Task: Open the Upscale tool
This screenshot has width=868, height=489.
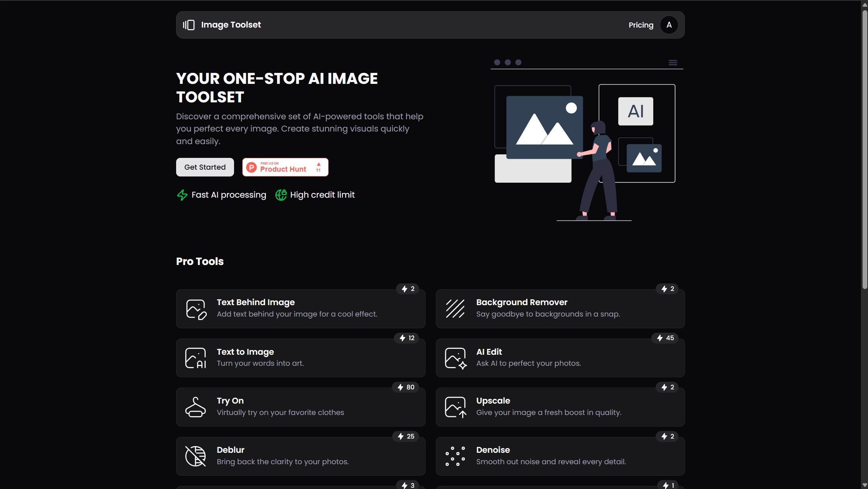Action: point(560,407)
